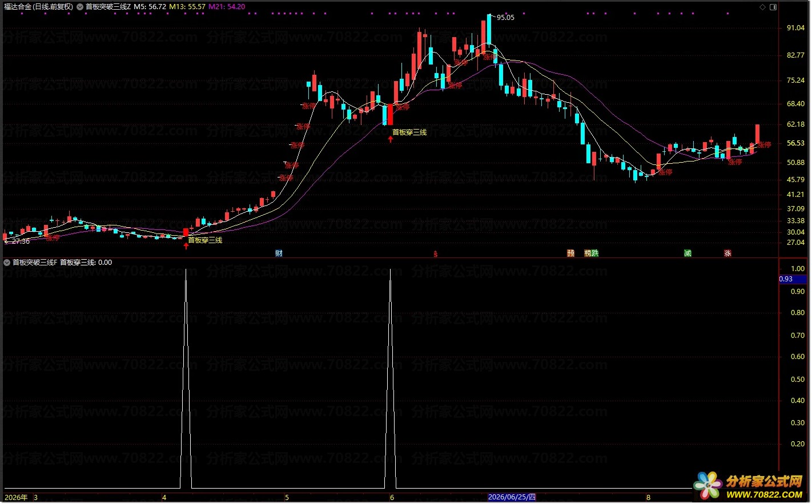Open the 财 financial event marker
The width and height of the screenshot is (812, 504).
[279, 253]
